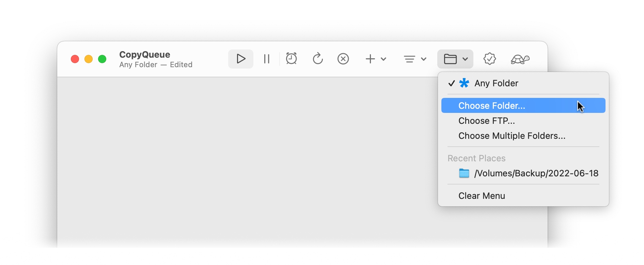Click the CopyQueue window title text
The width and height of the screenshot is (644, 265).
point(145,55)
